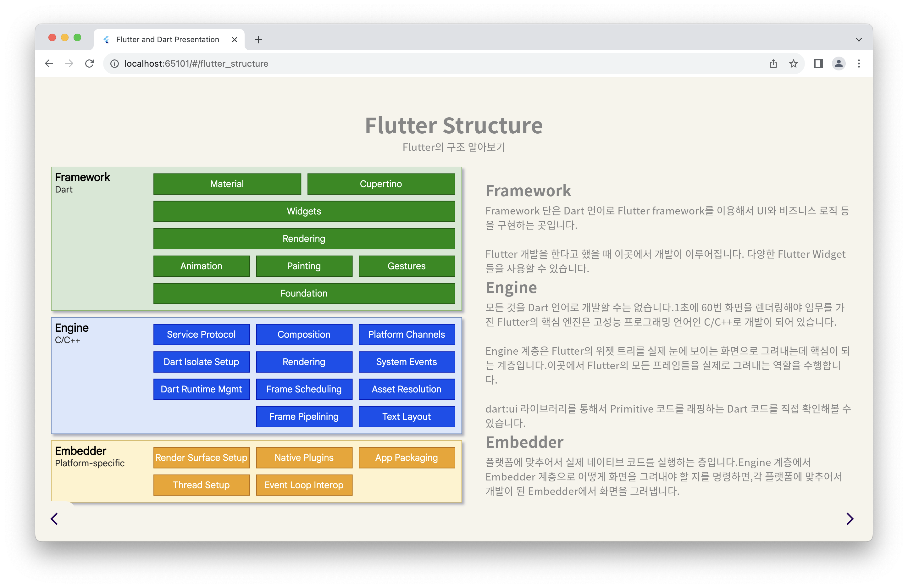Click the subtitle 'Flutter의 구조 알아보기'

(x=454, y=147)
